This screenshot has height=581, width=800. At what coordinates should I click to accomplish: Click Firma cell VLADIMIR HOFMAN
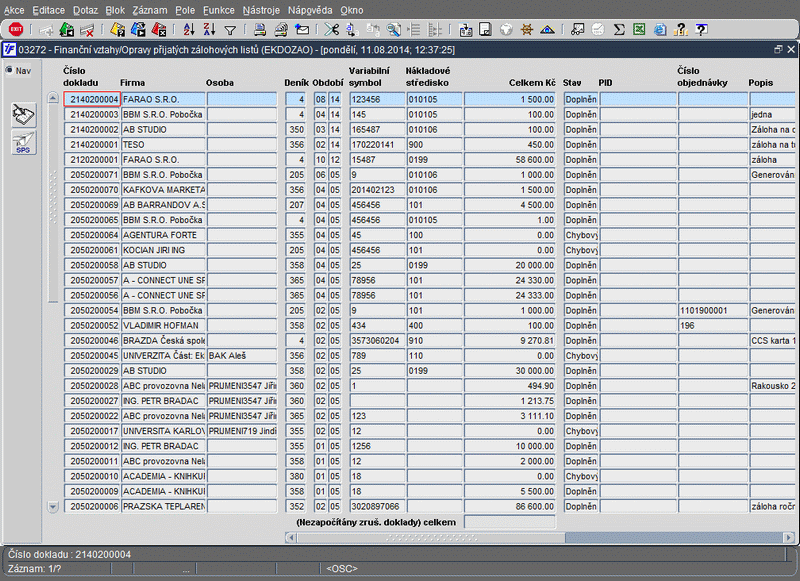[x=163, y=325]
